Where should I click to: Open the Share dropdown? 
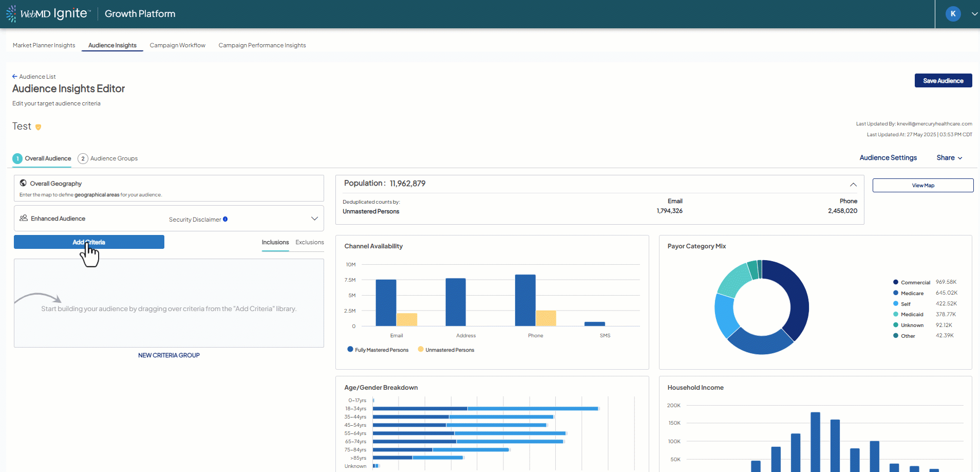[949, 158]
